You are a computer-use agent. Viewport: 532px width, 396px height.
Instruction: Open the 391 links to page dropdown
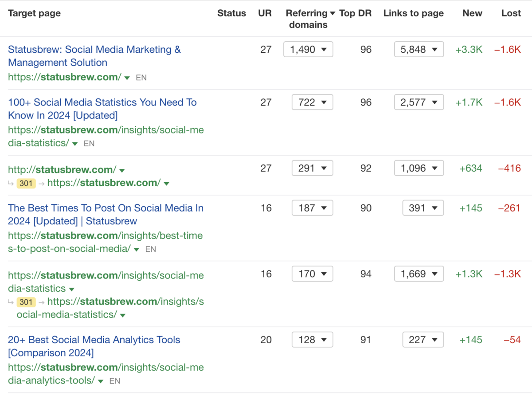[x=423, y=208]
